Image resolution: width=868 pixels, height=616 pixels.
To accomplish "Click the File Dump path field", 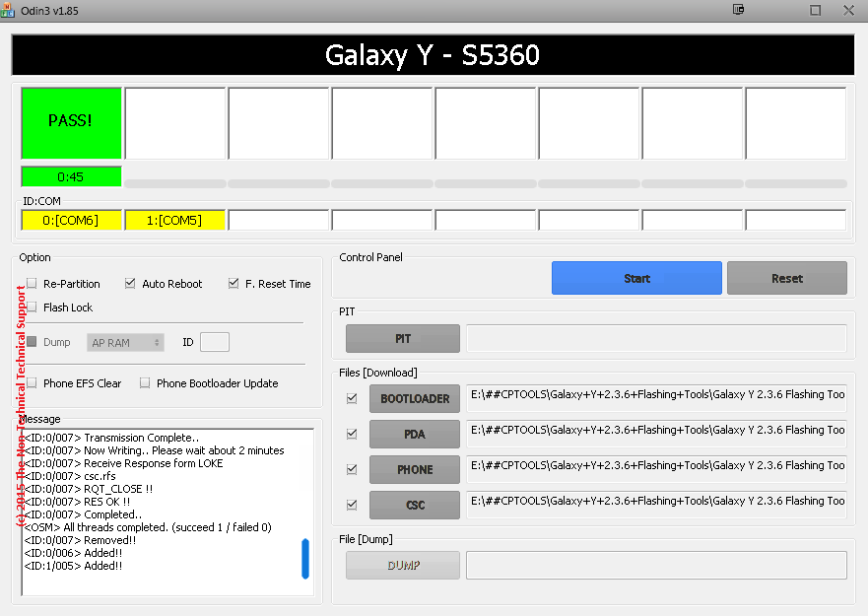I will 656,565.
